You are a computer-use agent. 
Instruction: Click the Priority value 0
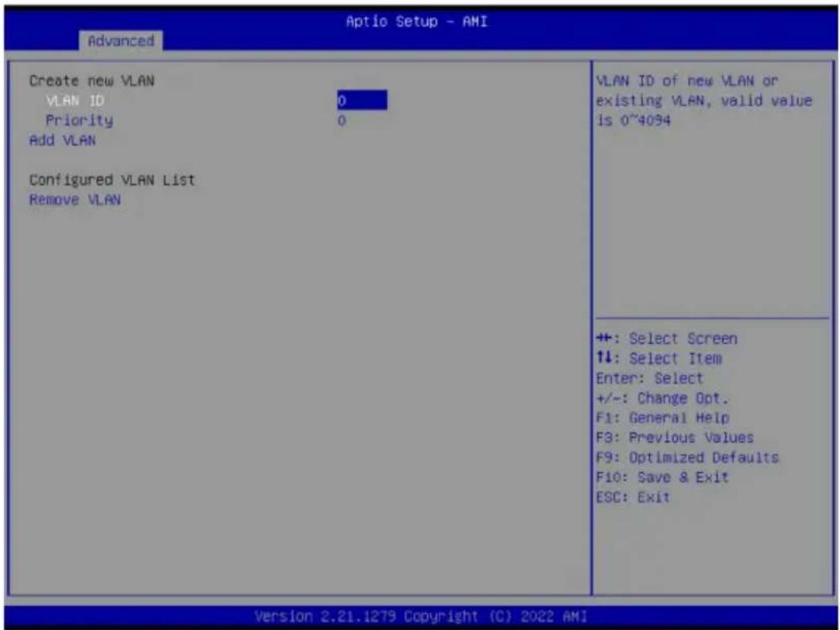click(342, 121)
